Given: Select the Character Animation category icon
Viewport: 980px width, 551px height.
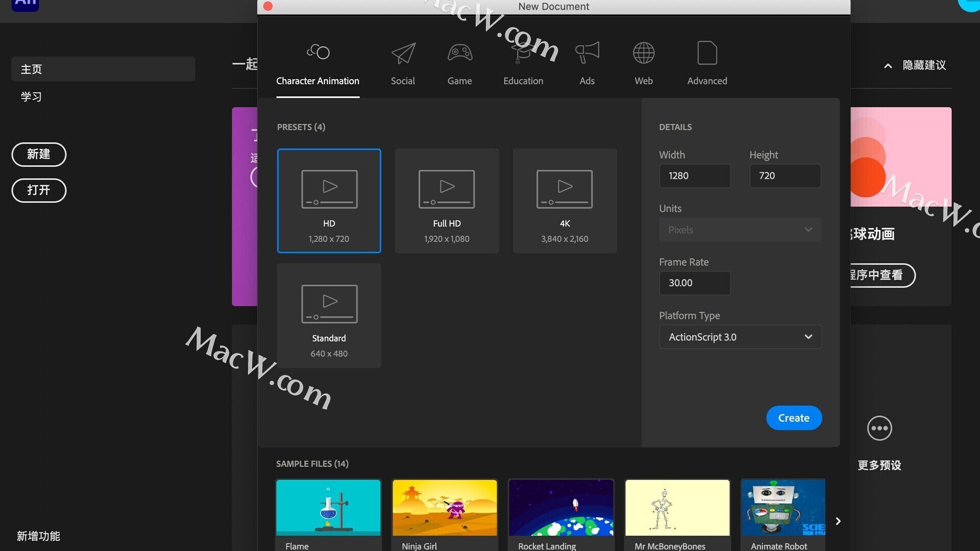Looking at the screenshot, I should (318, 52).
